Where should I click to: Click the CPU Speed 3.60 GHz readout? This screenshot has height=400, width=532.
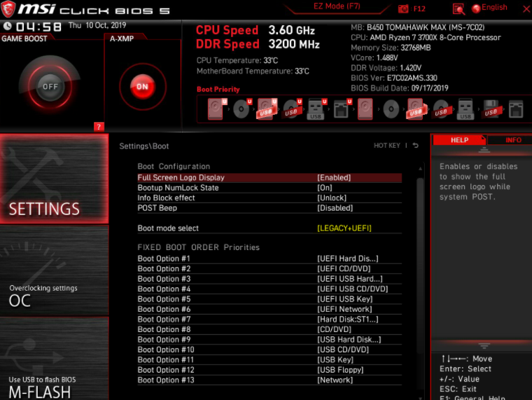[255, 30]
